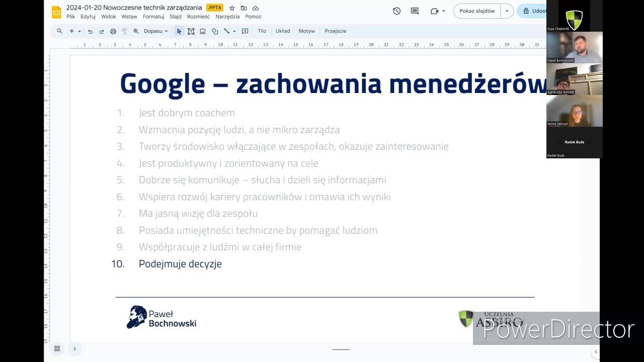The width and height of the screenshot is (644, 362).
Task: Redo last action
Action: pos(101,31)
